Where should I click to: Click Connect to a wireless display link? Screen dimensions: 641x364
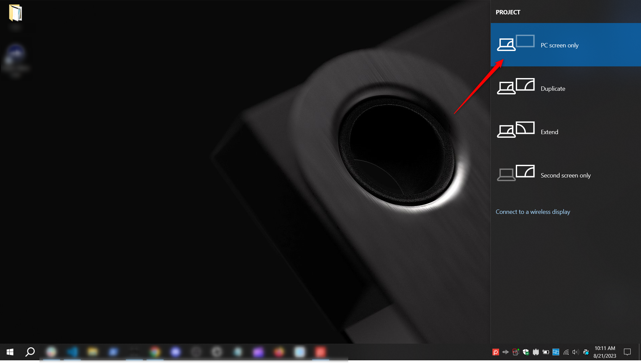532,212
